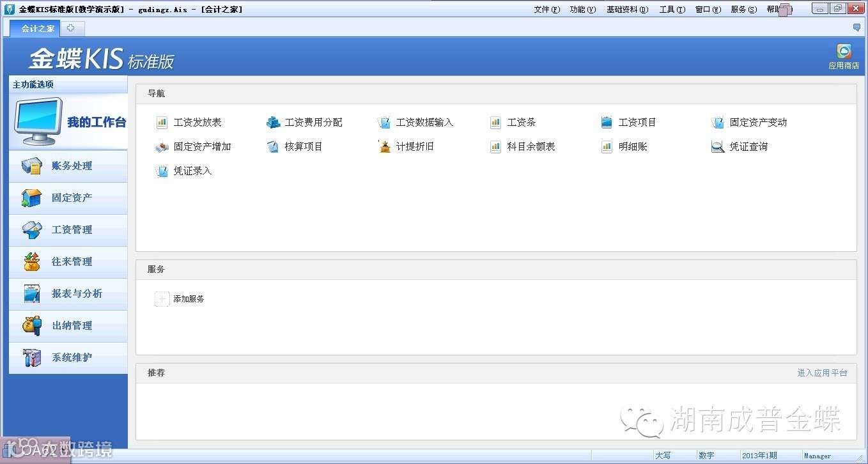
Task: Open the 文件(F) menu
Action: 546,10
